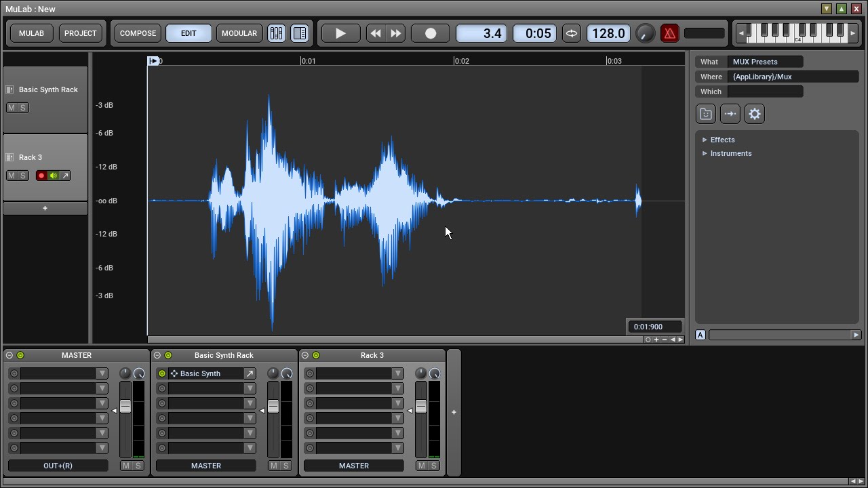
Task: Open first Rack 3 slot dropdown
Action: (x=397, y=373)
